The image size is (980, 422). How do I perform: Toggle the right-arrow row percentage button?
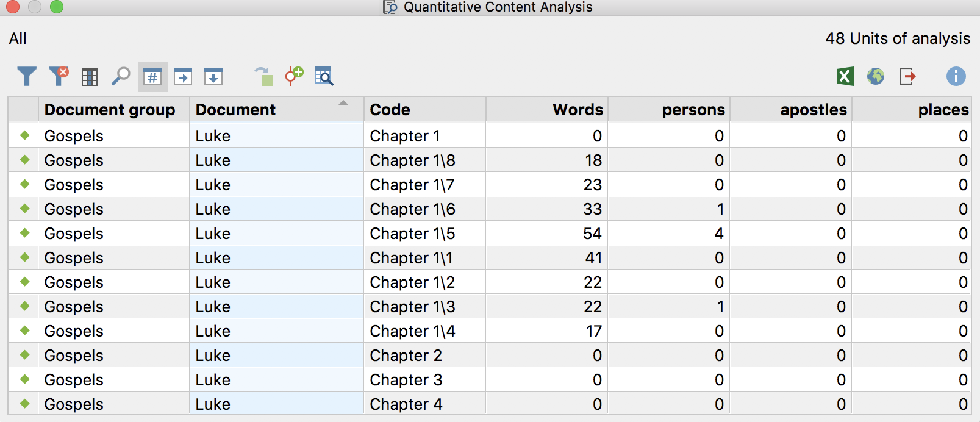click(x=183, y=77)
